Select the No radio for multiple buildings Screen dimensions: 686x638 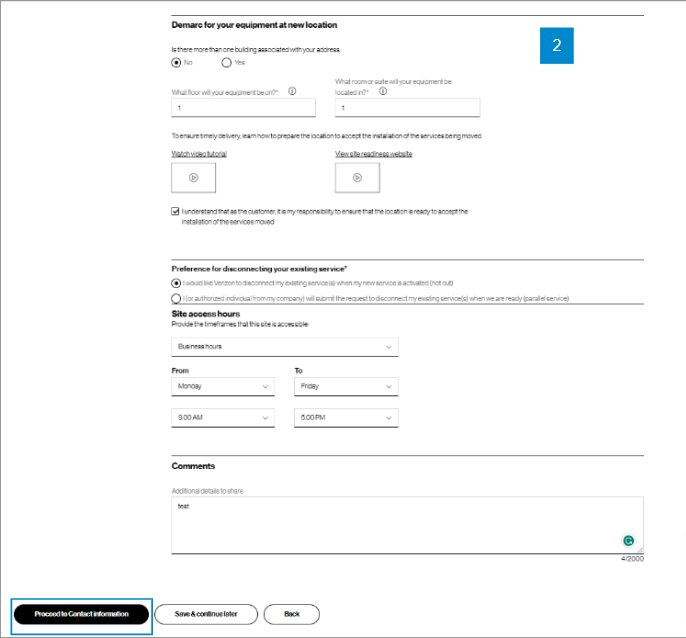click(x=176, y=63)
